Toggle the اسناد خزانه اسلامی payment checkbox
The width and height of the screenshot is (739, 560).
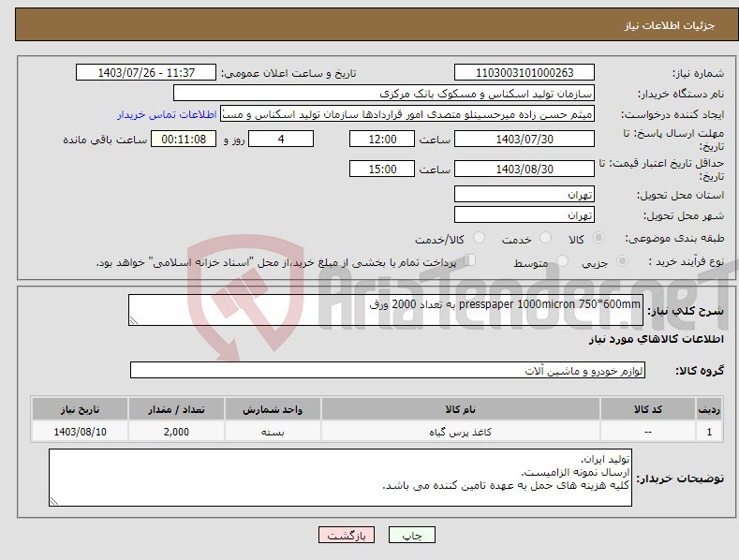pos(469,260)
